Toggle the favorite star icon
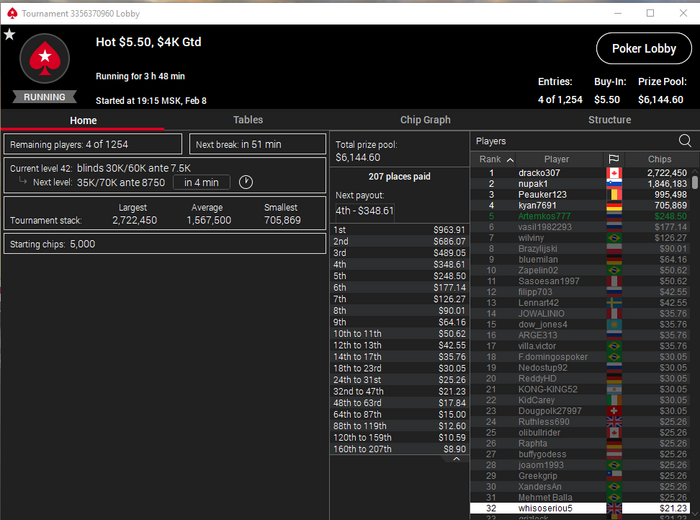The height and width of the screenshot is (520, 700). (x=9, y=34)
